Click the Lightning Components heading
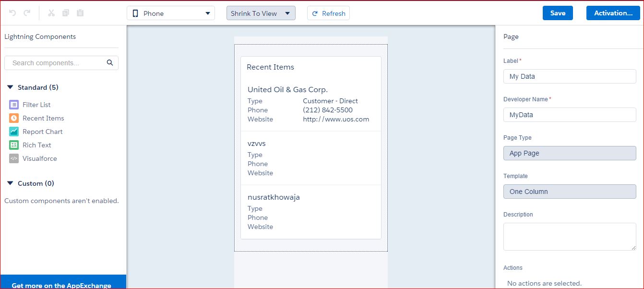Screen dimensions: 644x289 coord(40,36)
